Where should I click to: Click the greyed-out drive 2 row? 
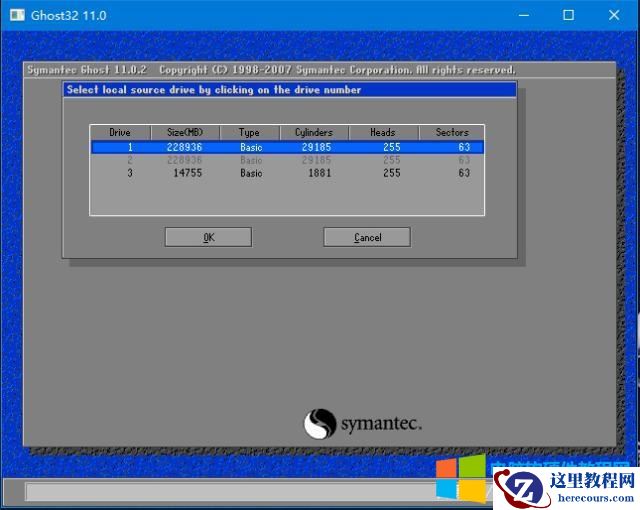(287, 160)
